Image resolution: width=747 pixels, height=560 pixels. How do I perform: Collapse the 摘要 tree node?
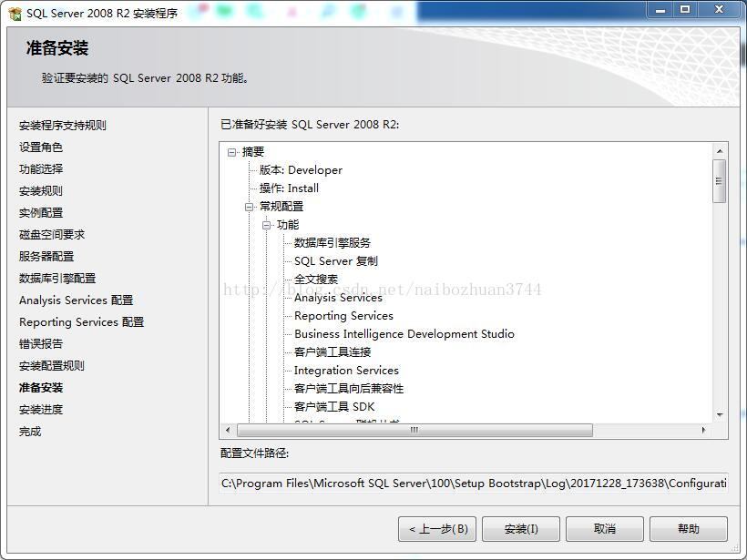[x=232, y=152]
